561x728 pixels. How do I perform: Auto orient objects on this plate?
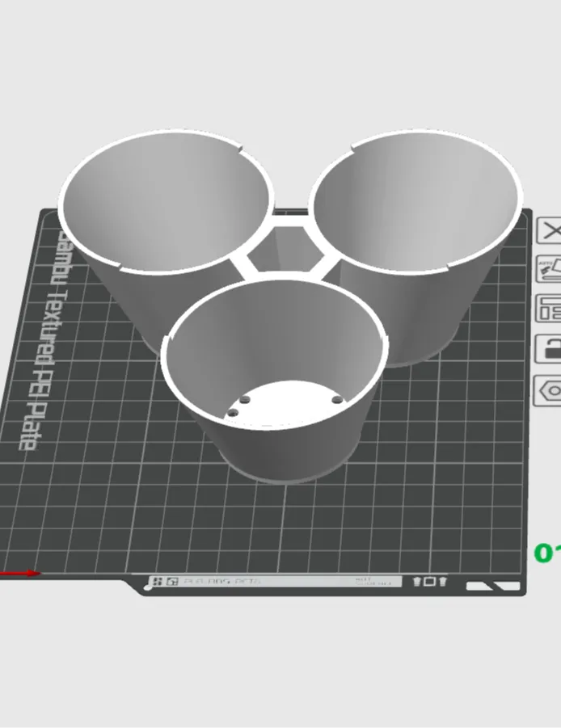click(550, 269)
